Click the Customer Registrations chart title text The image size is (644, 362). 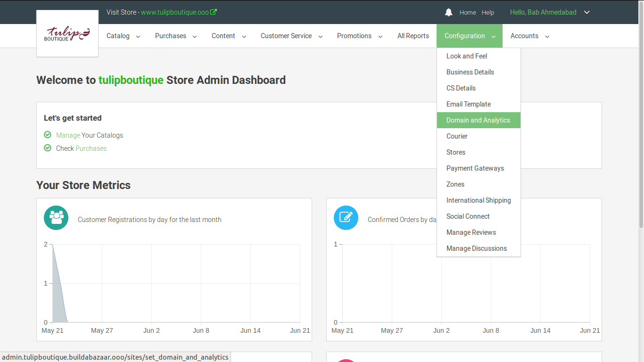[x=149, y=220]
